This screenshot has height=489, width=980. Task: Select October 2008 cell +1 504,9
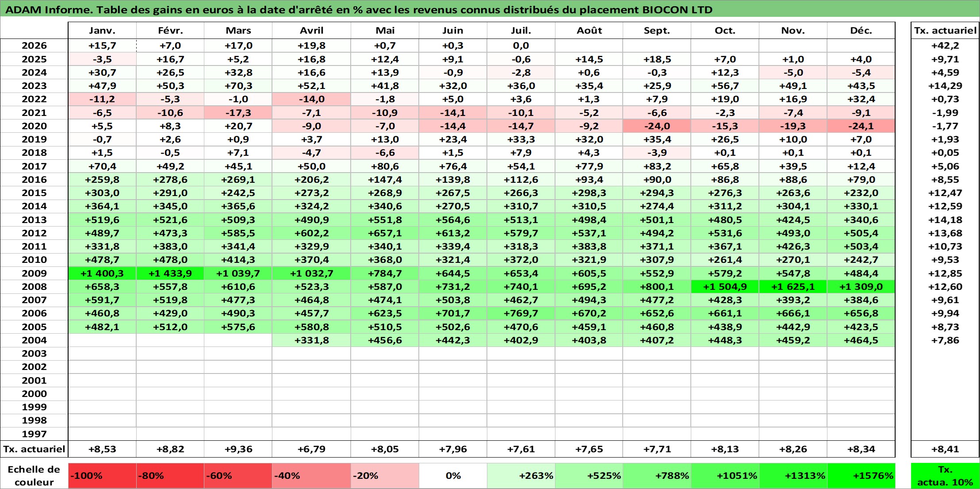point(725,287)
